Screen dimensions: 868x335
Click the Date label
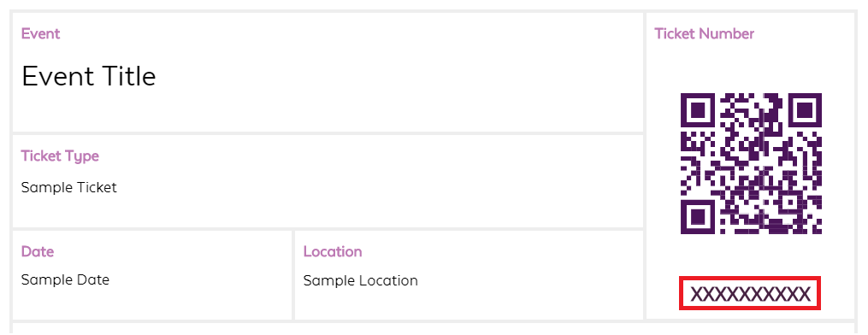(38, 251)
